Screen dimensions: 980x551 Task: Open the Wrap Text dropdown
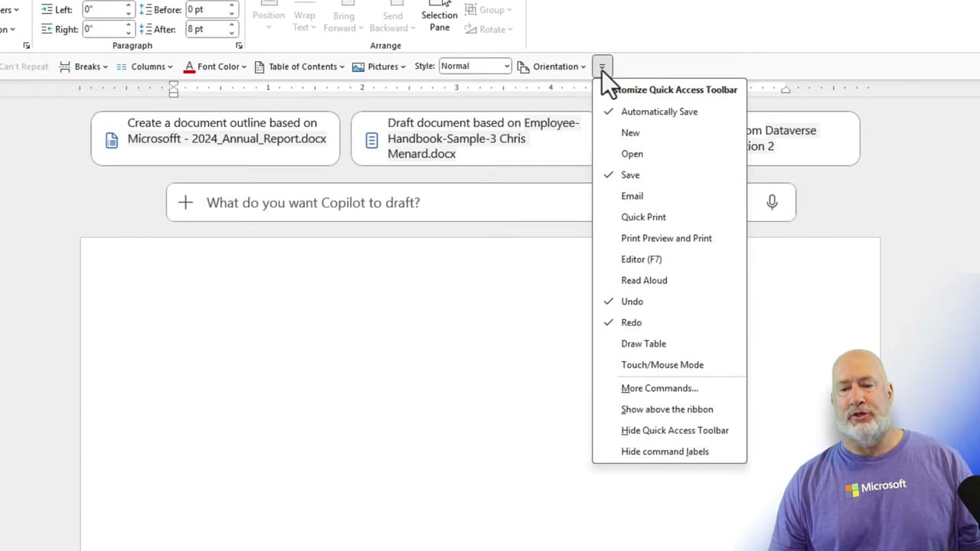[304, 19]
